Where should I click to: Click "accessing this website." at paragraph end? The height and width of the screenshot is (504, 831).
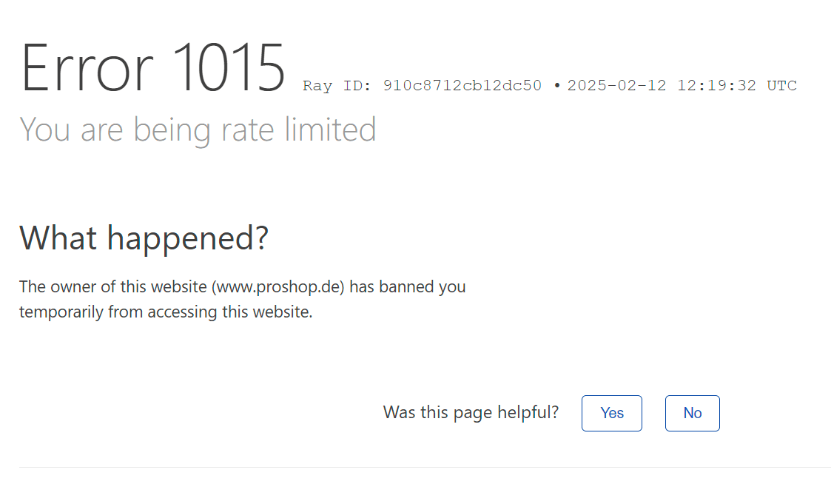[230, 312]
